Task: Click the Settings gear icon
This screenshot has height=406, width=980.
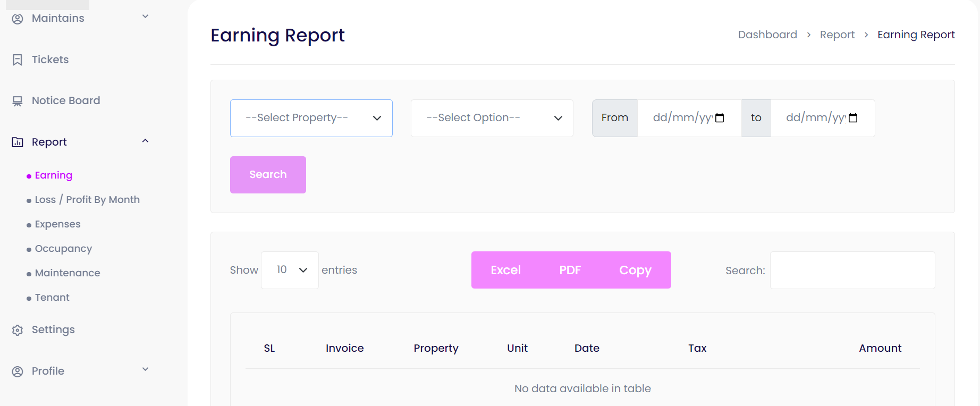Action: pos(18,330)
